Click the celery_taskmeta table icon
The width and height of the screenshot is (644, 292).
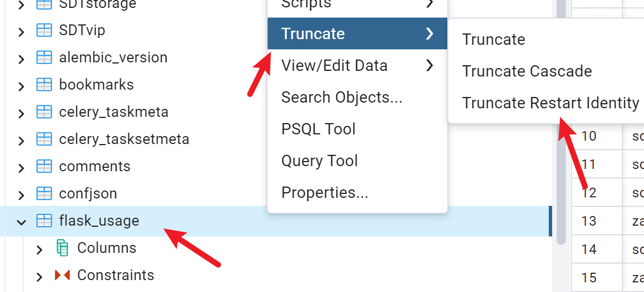(44, 112)
